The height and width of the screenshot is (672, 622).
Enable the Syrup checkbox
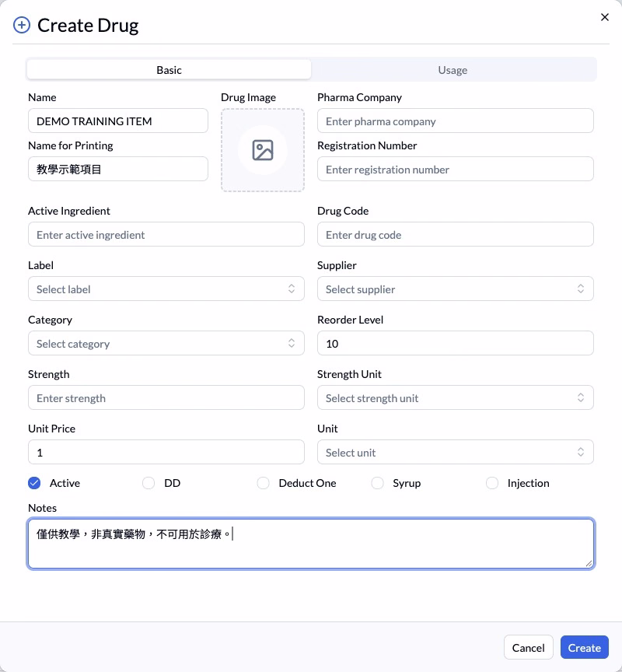tap(377, 483)
